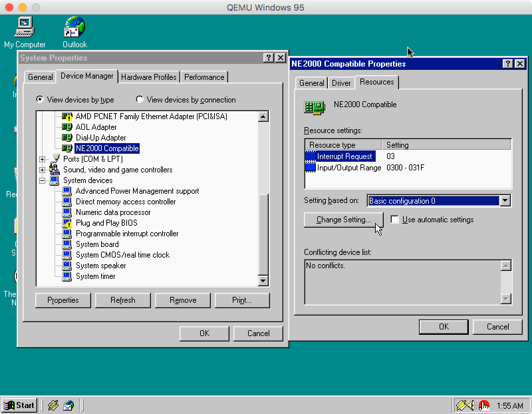Open the Outlook quick launch icon
532x414 pixels.
(x=68, y=405)
